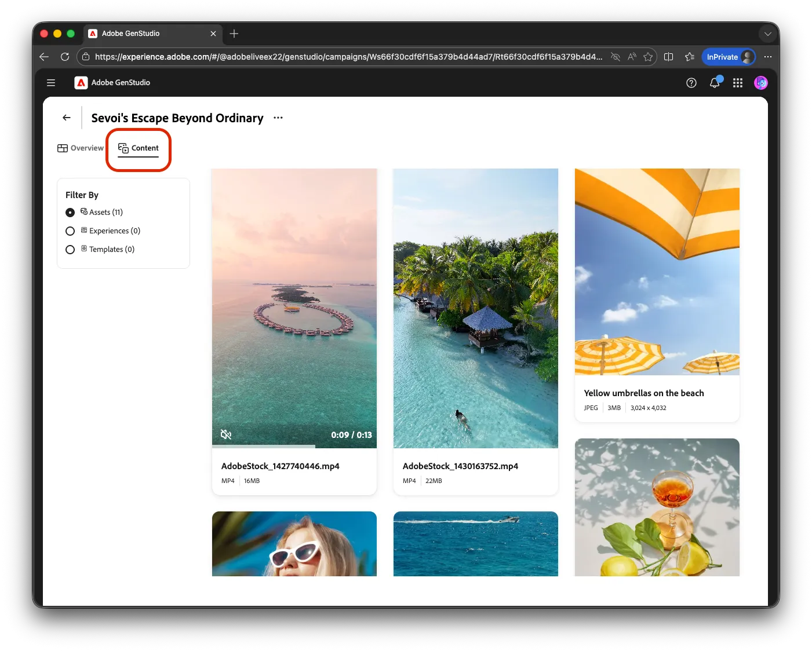Open the AdobeStock_1430163752.mp4 video thumbnail
Screen dimensions: 812x651
(476, 308)
